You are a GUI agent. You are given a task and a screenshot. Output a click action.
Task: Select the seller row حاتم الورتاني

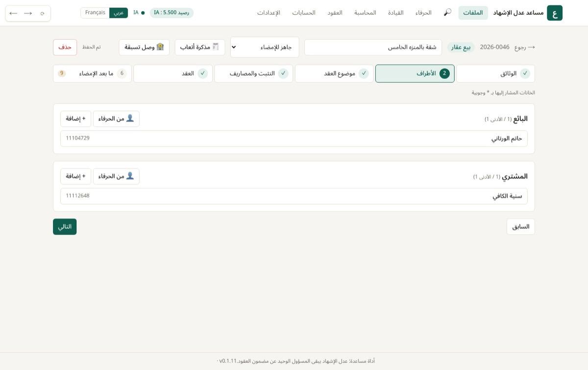(x=294, y=138)
